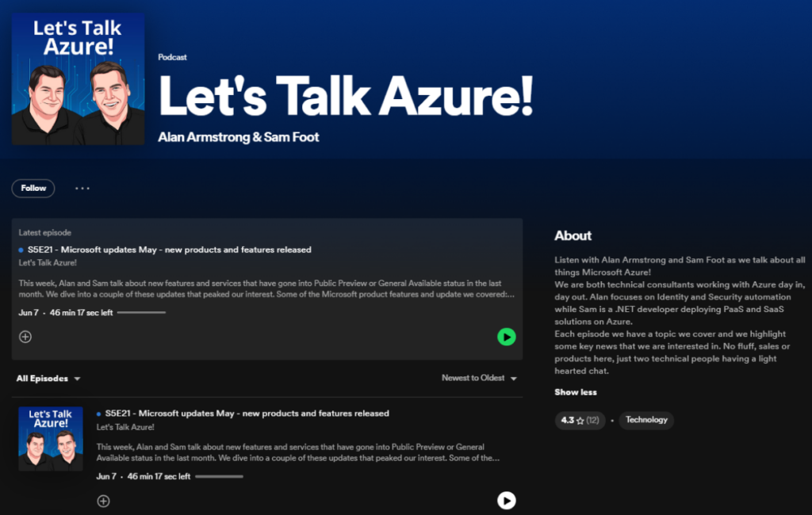This screenshot has width=812, height=515.
Task: Click the Let's Talk Azure! main heading
Action: click(345, 96)
